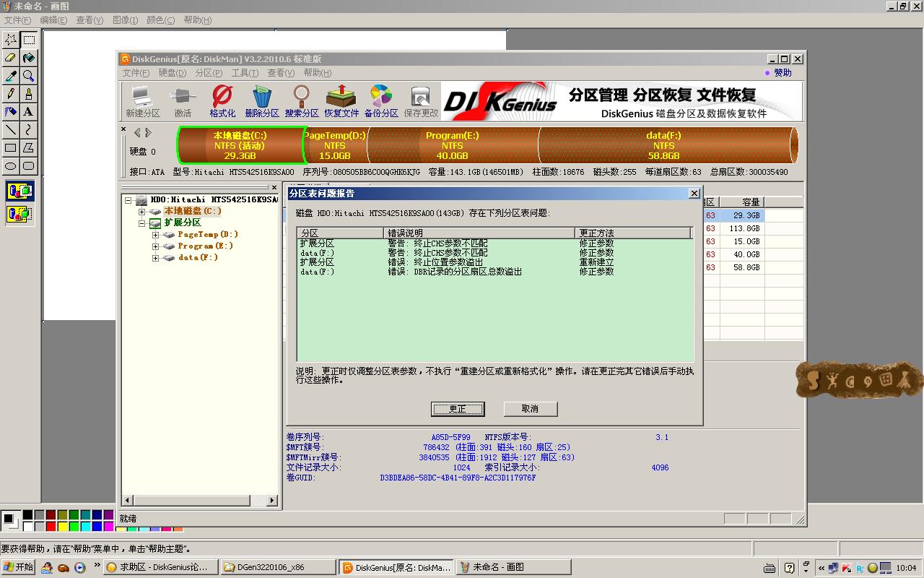924x578 pixels.
Task: Expand the PageTemp(D:) tree node
Action: pos(156,235)
